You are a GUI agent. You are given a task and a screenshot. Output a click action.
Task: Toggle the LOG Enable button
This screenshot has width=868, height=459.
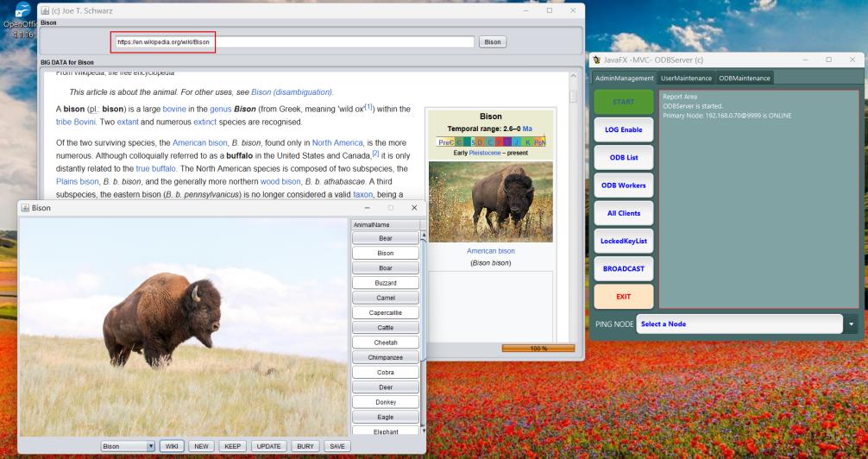click(x=623, y=129)
